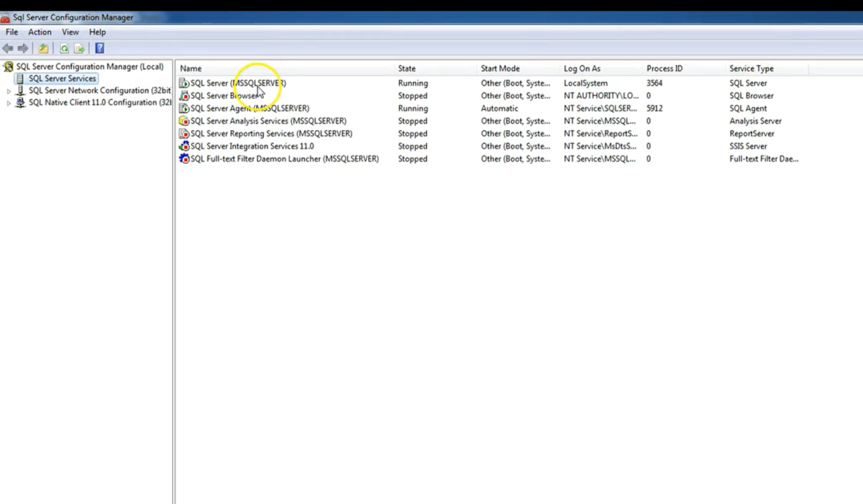
Task: Click the blue Help question mark icon
Action: [x=100, y=49]
